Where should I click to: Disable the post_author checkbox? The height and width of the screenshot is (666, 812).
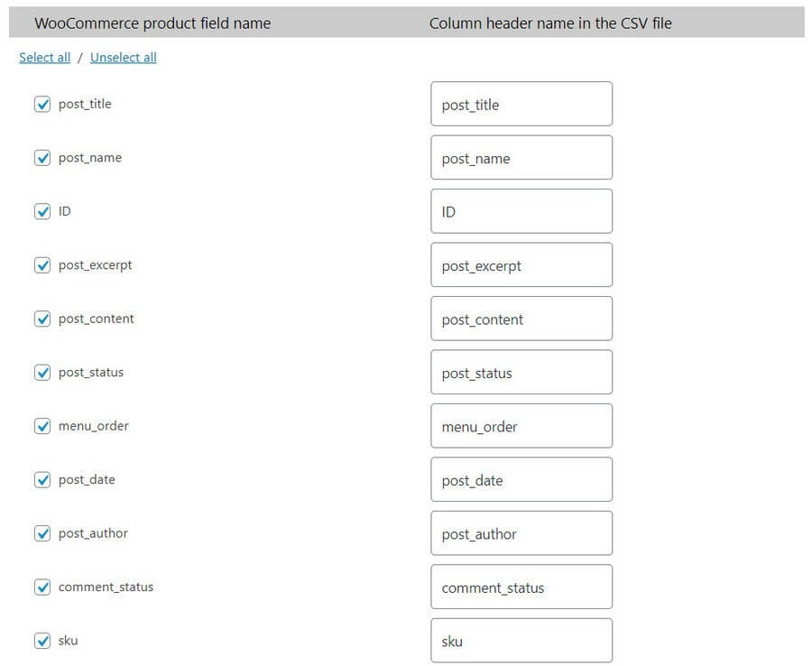[x=42, y=533]
